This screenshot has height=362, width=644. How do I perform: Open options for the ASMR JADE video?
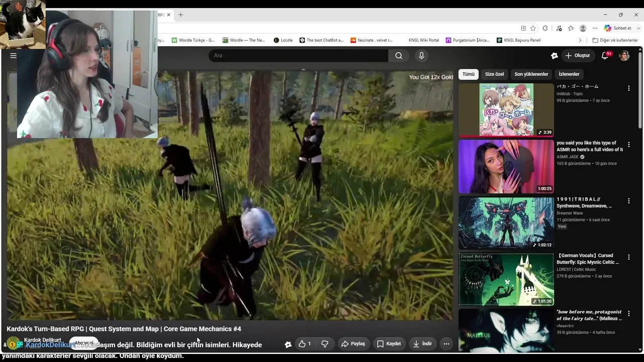(628, 145)
